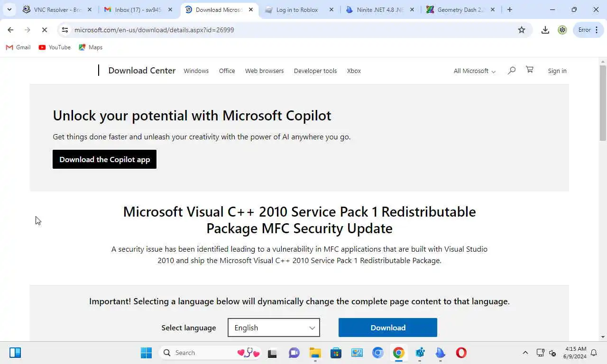Open Chrome three-dot menu
This screenshot has width=607, height=364.
(x=597, y=30)
